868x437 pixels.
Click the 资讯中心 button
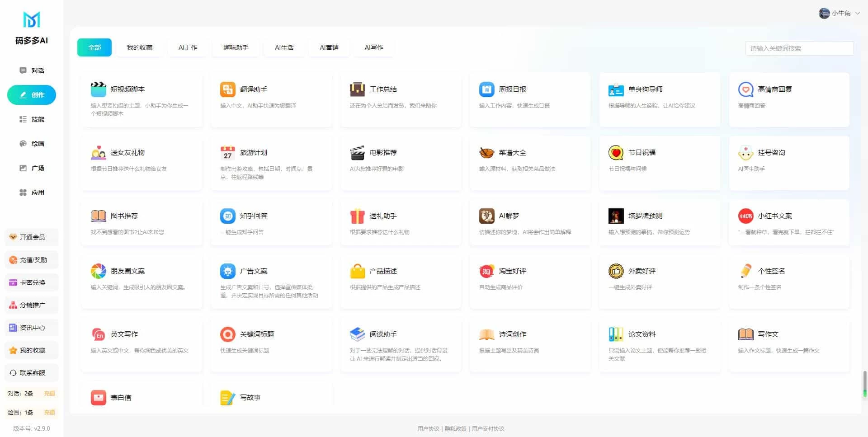[x=32, y=328]
